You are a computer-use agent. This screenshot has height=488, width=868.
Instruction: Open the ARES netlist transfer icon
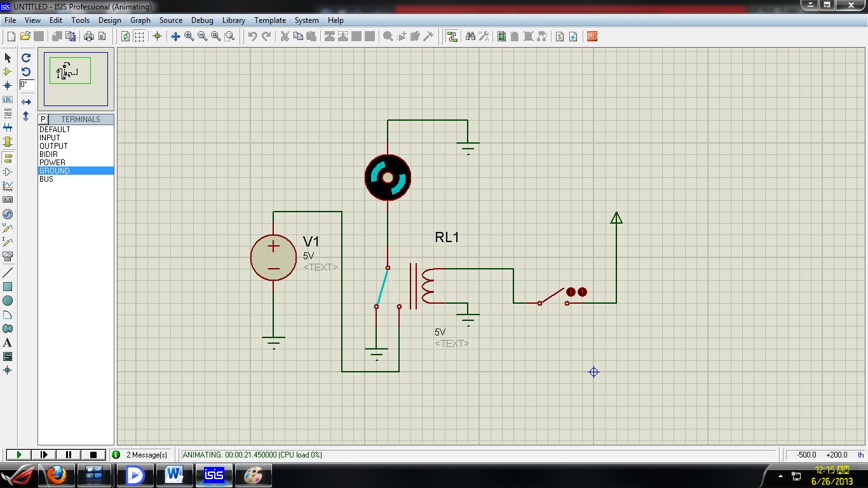coord(591,36)
